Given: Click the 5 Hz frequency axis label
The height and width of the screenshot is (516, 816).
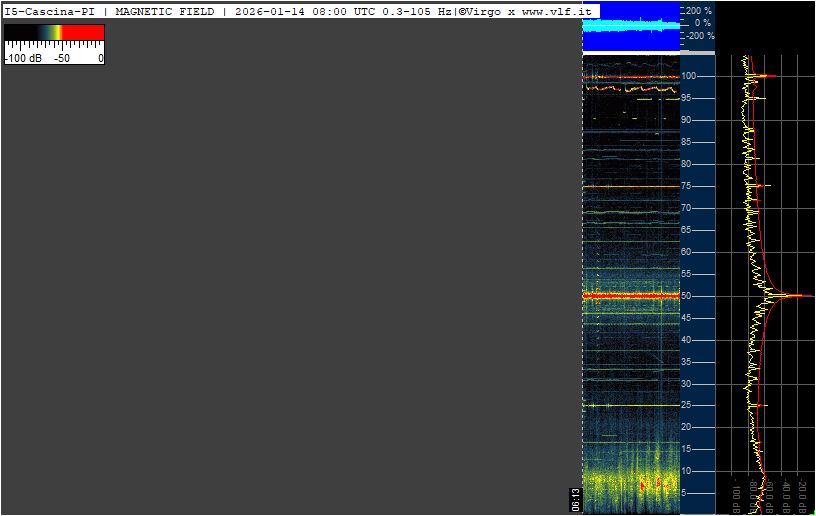Looking at the screenshot, I should (684, 493).
